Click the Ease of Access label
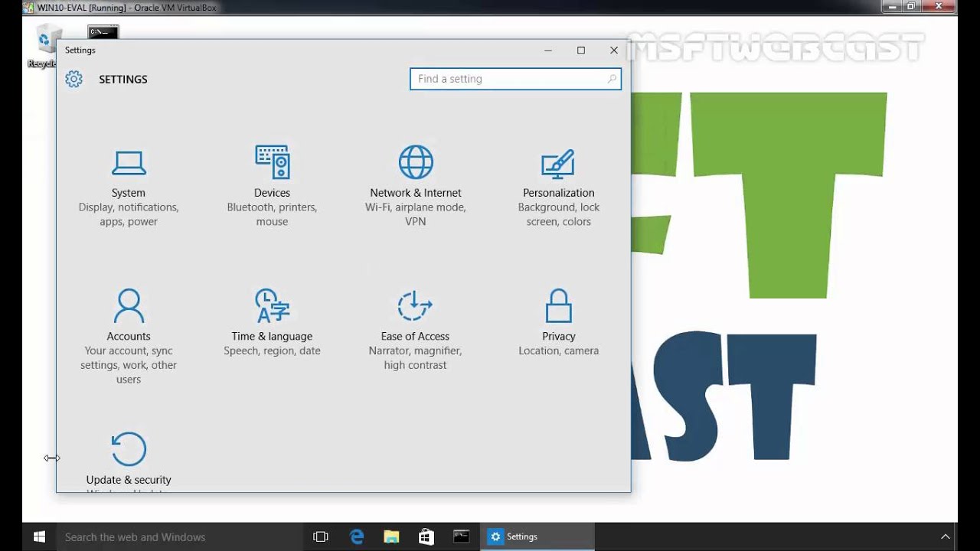The image size is (980, 551). pos(415,336)
